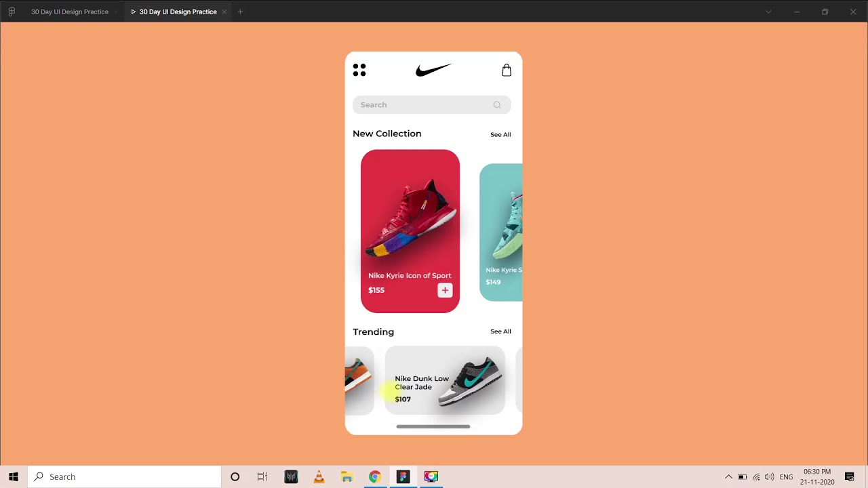Select the orange shoe trending card

pyautogui.click(x=359, y=380)
